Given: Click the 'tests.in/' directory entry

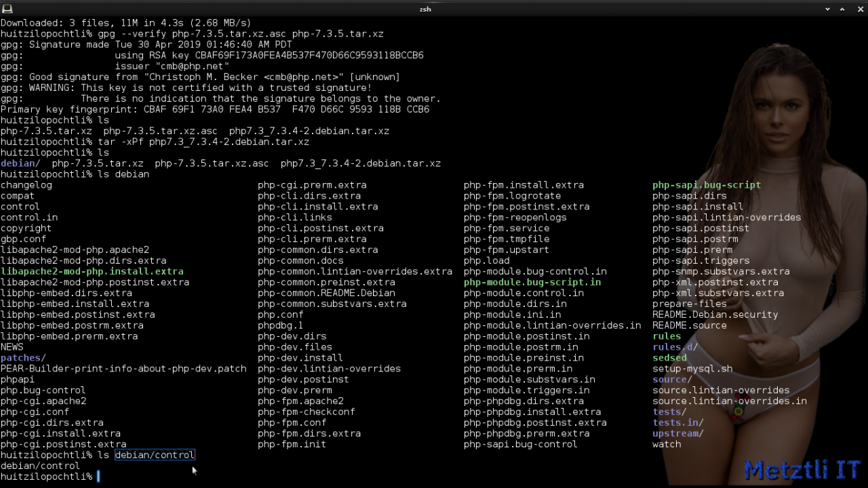Looking at the screenshot, I should pyautogui.click(x=678, y=423).
